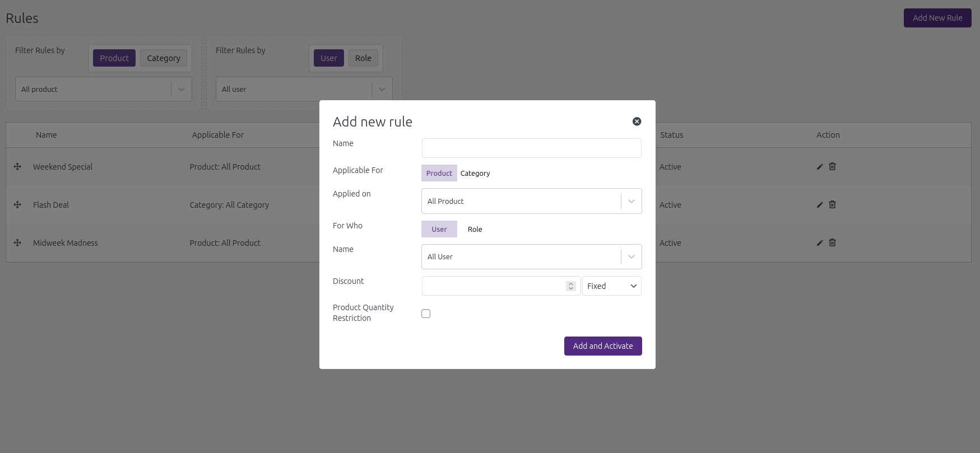Click Add and Activate button
This screenshot has height=453, width=980.
coord(603,346)
